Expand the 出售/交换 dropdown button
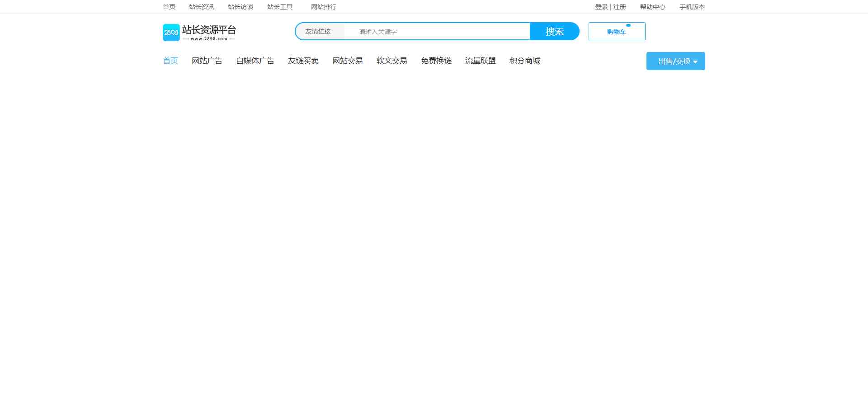 pyautogui.click(x=675, y=61)
